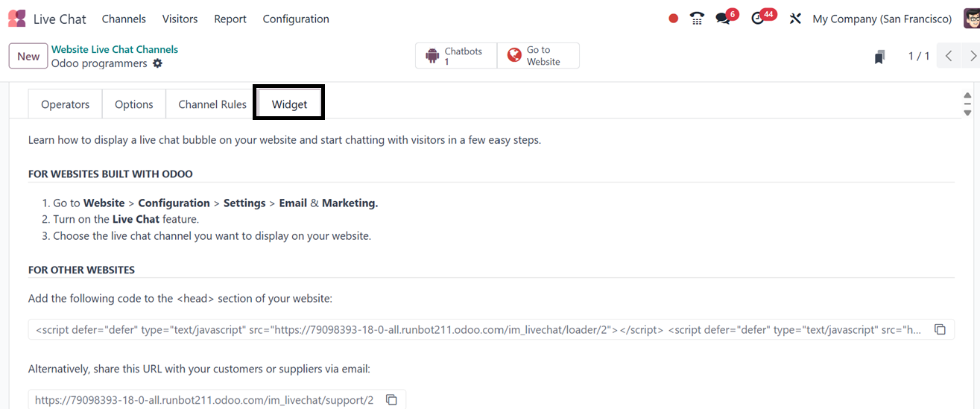
Task: Click the page scrollbar down arrow
Action: pos(967,112)
